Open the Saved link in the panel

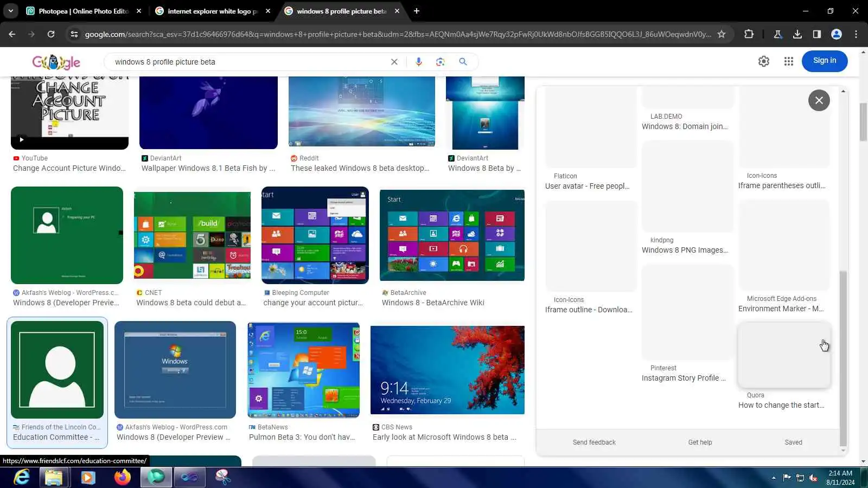coord(793,442)
